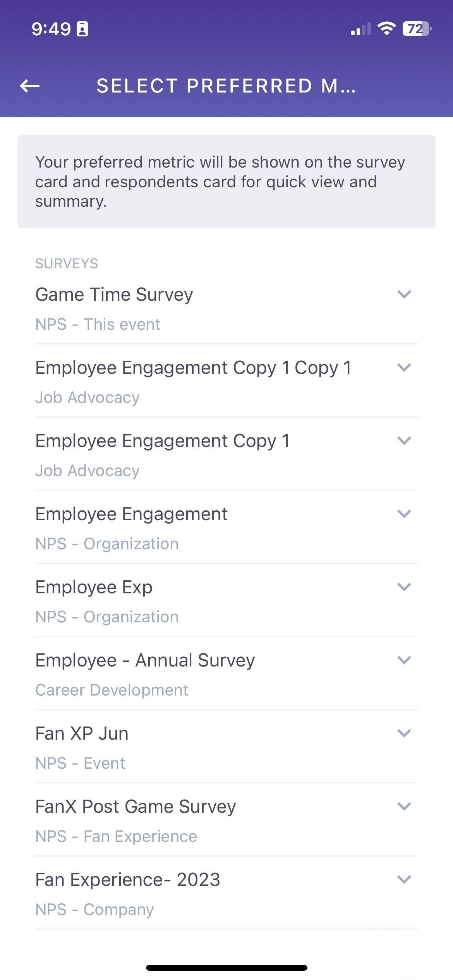
Task: Tap the battery level indicator
Action: tap(417, 29)
